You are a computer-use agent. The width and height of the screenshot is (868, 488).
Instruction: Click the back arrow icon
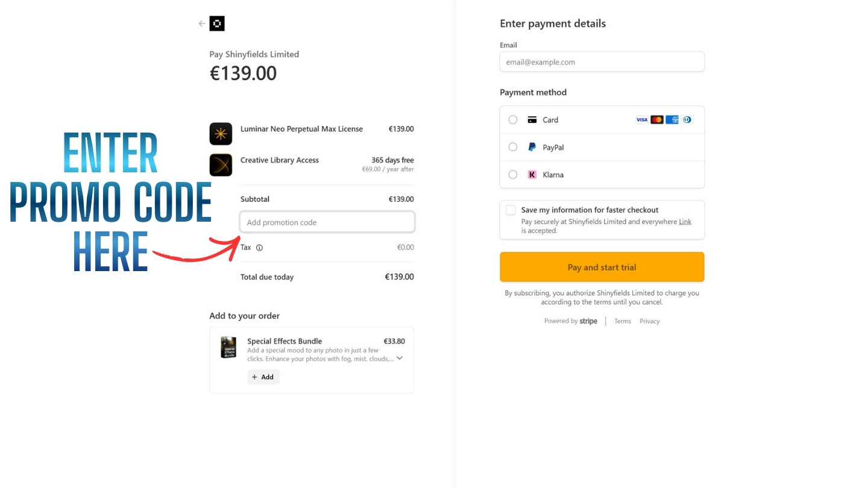(202, 24)
